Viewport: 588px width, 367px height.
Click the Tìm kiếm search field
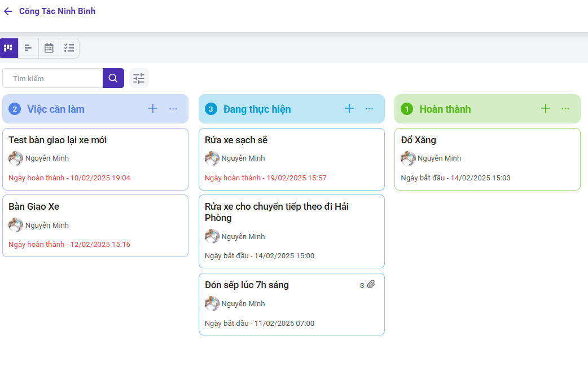pyautogui.click(x=54, y=78)
